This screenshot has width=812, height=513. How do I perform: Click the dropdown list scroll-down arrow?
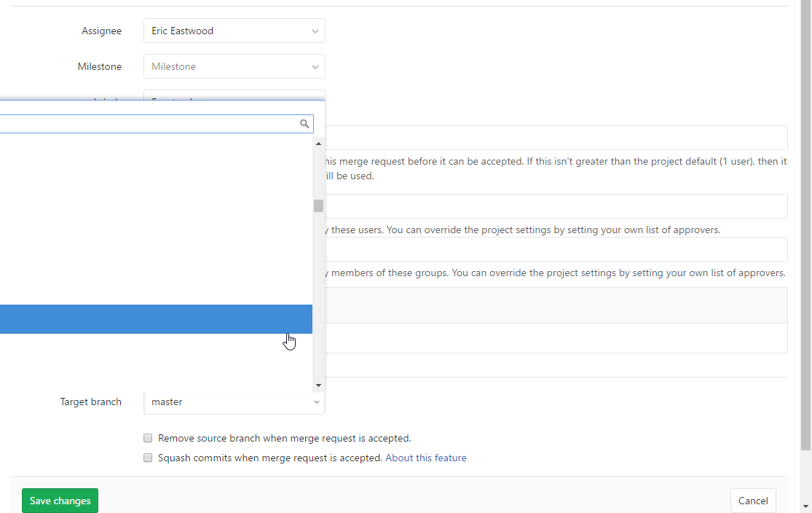tap(318, 385)
